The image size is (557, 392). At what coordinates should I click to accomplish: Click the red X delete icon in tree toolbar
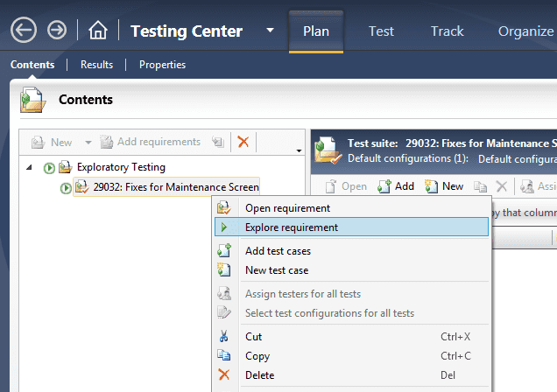tap(243, 142)
